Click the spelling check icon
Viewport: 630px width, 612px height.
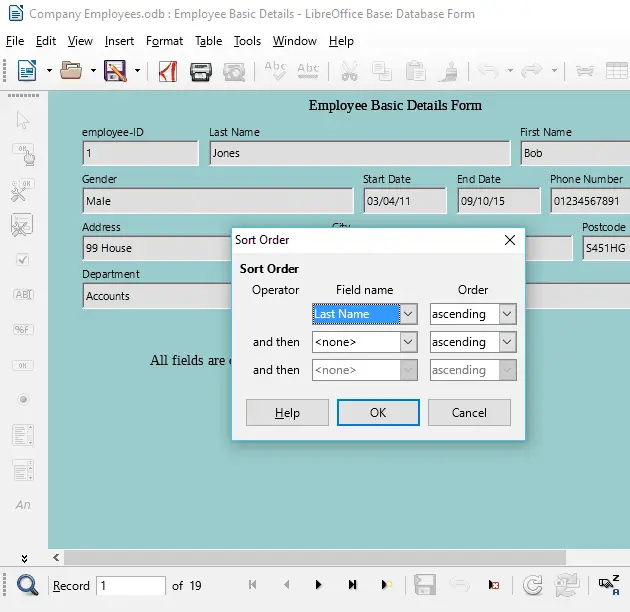click(x=275, y=71)
